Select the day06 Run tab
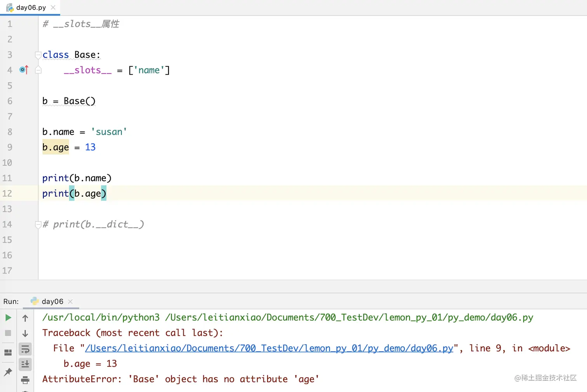The height and width of the screenshot is (392, 587). (x=52, y=302)
